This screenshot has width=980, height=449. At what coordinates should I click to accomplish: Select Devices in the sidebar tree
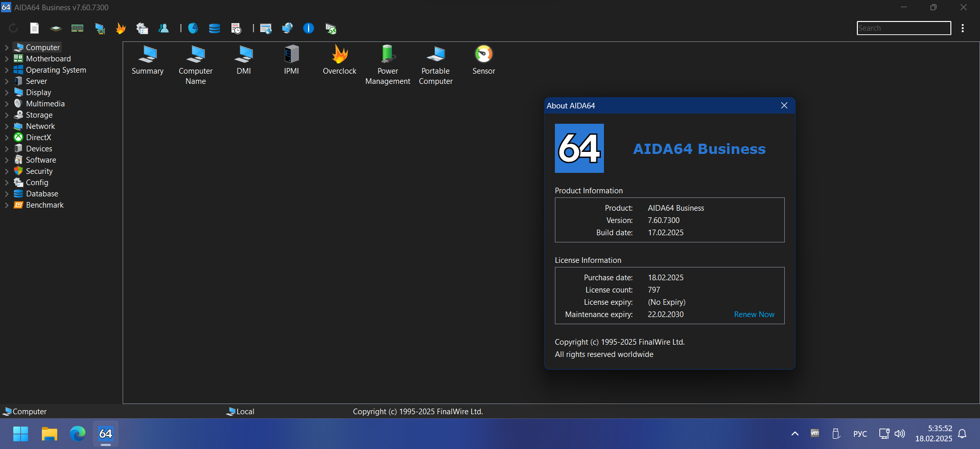[x=39, y=149]
